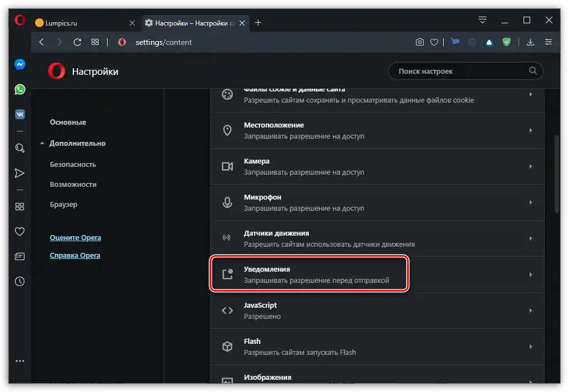Open the Камера row
The width and height of the screenshot is (569, 392).
[x=377, y=166]
